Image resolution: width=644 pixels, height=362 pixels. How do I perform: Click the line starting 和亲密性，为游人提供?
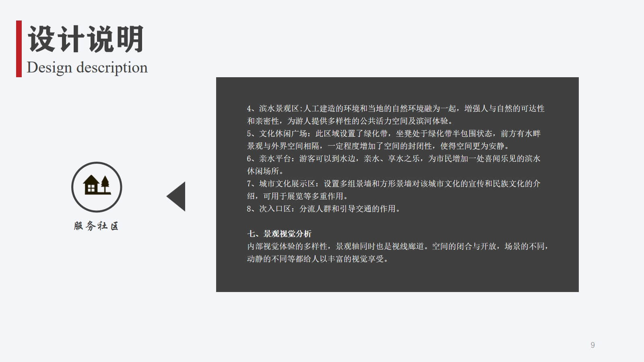(x=351, y=121)
